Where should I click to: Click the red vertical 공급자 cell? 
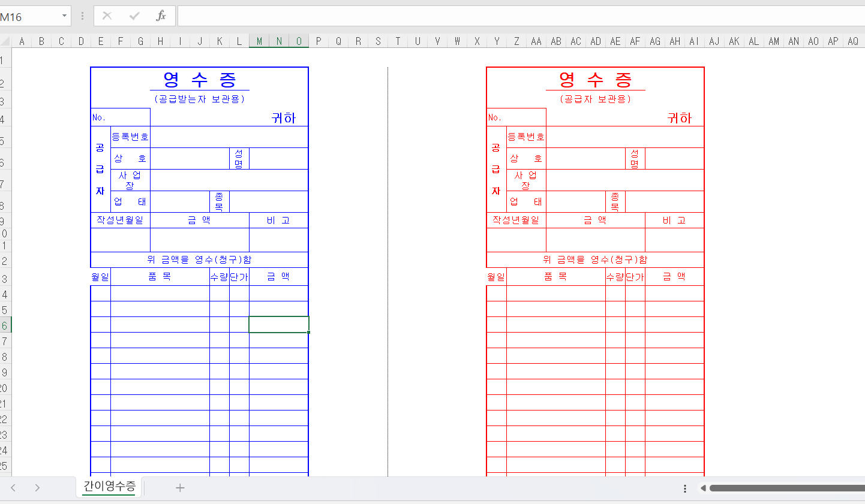496,169
